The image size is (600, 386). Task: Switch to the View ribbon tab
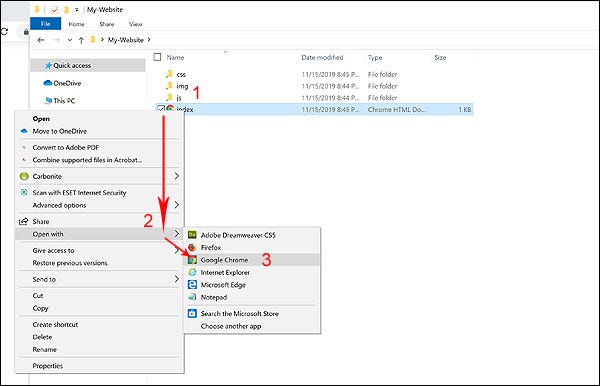(135, 24)
